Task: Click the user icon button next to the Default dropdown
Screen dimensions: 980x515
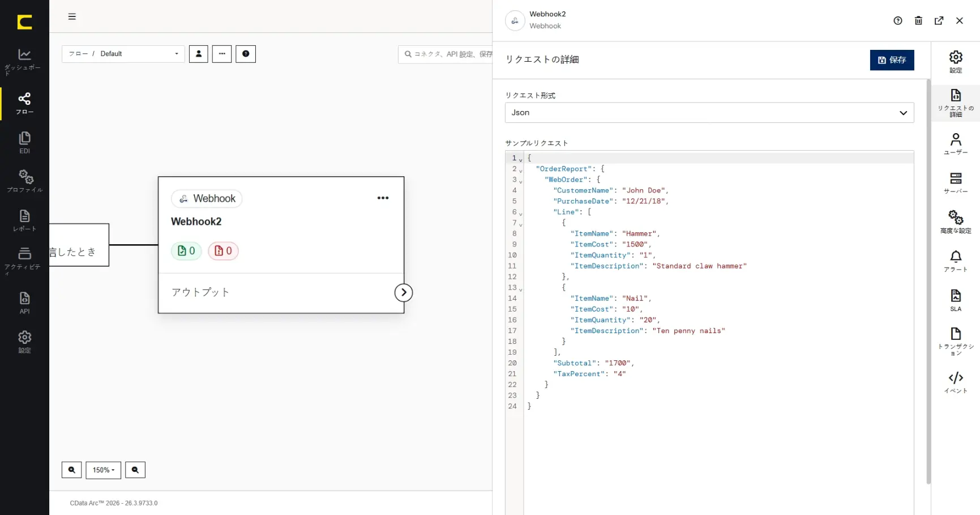Action: 198,54
